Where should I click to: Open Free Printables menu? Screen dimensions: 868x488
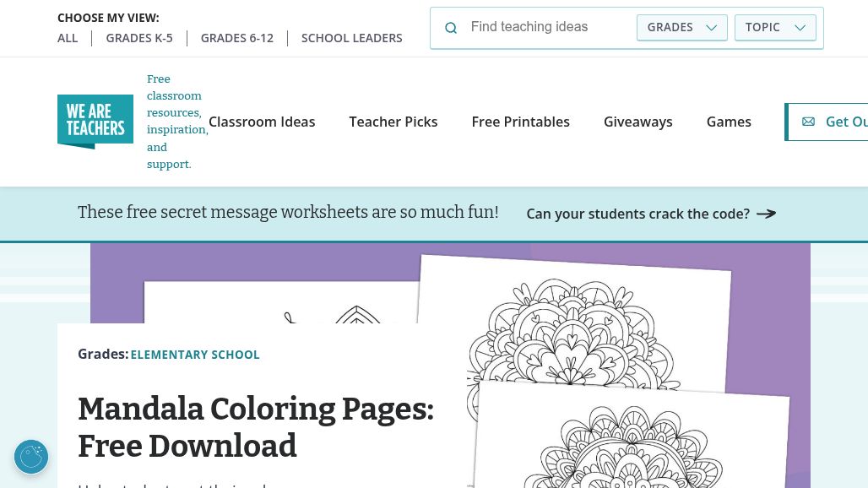(x=520, y=122)
